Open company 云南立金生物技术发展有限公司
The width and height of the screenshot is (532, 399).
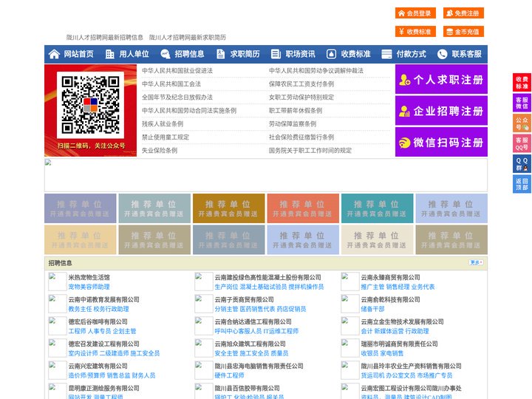pyautogui.click(x=402, y=321)
